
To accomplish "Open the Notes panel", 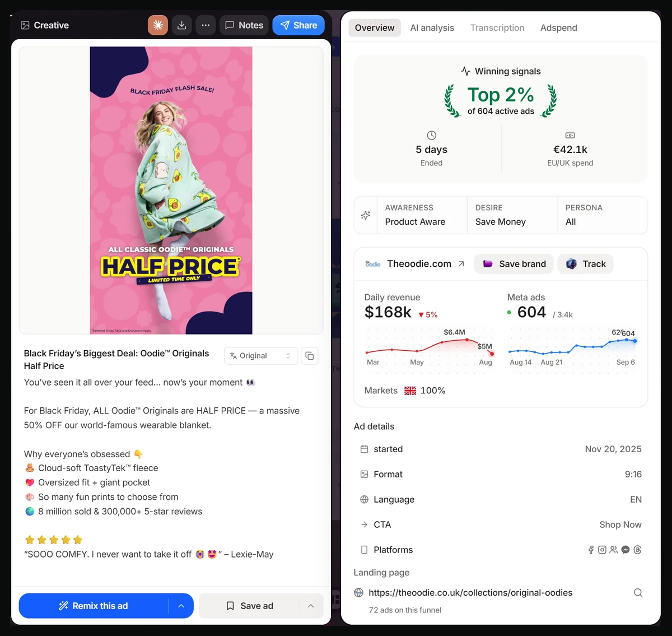I will coord(244,25).
